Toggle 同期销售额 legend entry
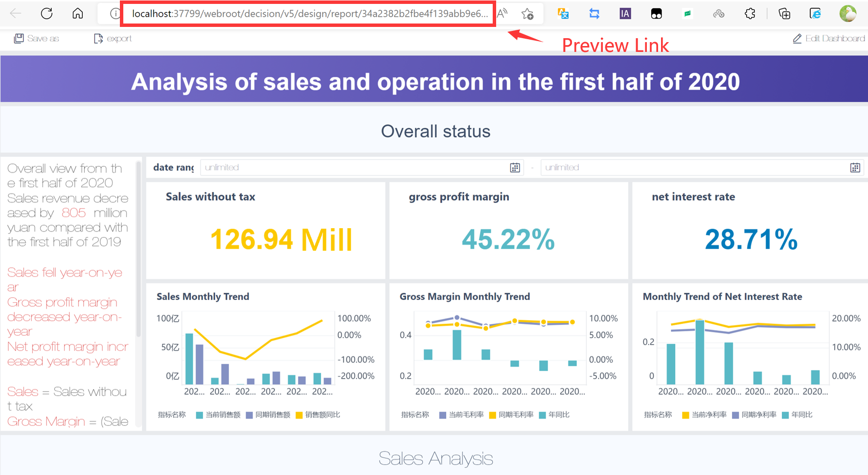The image size is (868, 475). click(268, 415)
